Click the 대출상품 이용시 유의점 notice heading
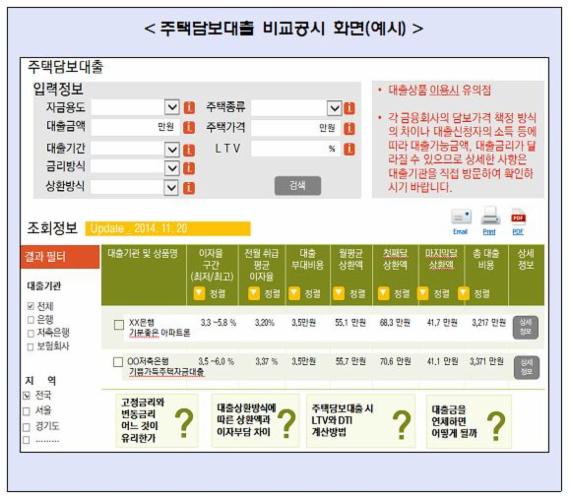570x498 pixels. pos(439,90)
